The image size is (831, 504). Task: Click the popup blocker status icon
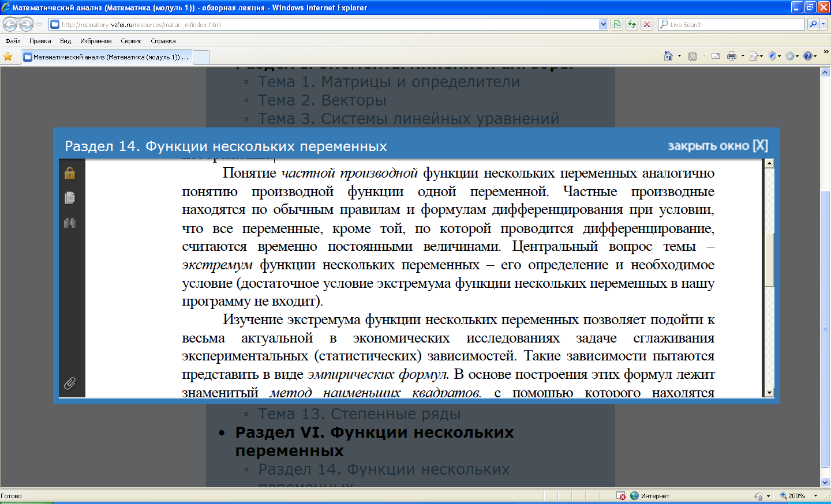[x=621, y=496]
